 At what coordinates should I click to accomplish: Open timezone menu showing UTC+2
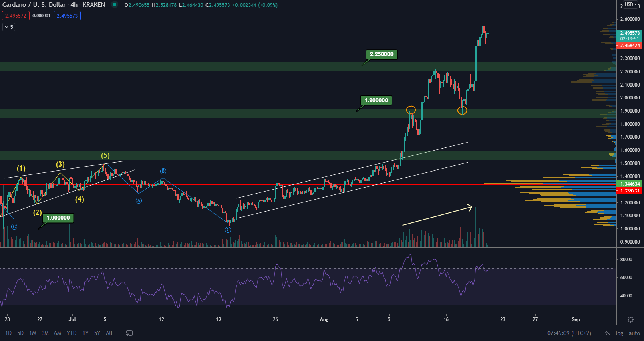click(x=569, y=333)
